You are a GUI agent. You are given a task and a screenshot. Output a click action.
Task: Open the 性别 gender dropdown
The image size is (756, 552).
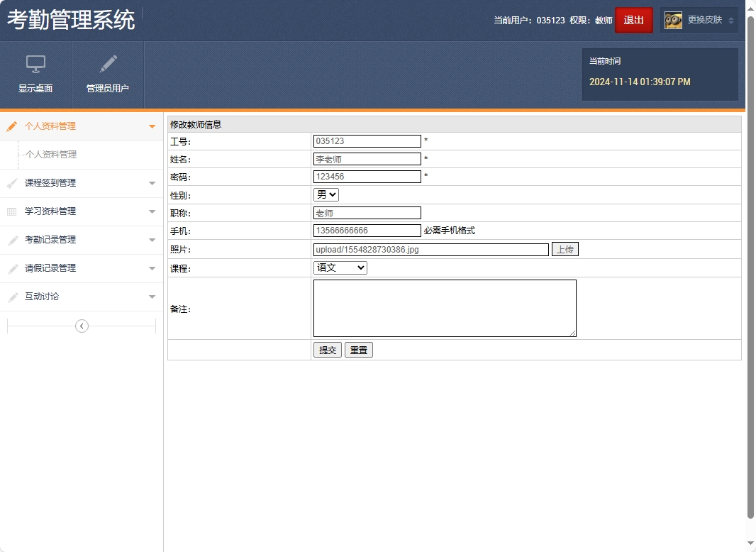326,194
